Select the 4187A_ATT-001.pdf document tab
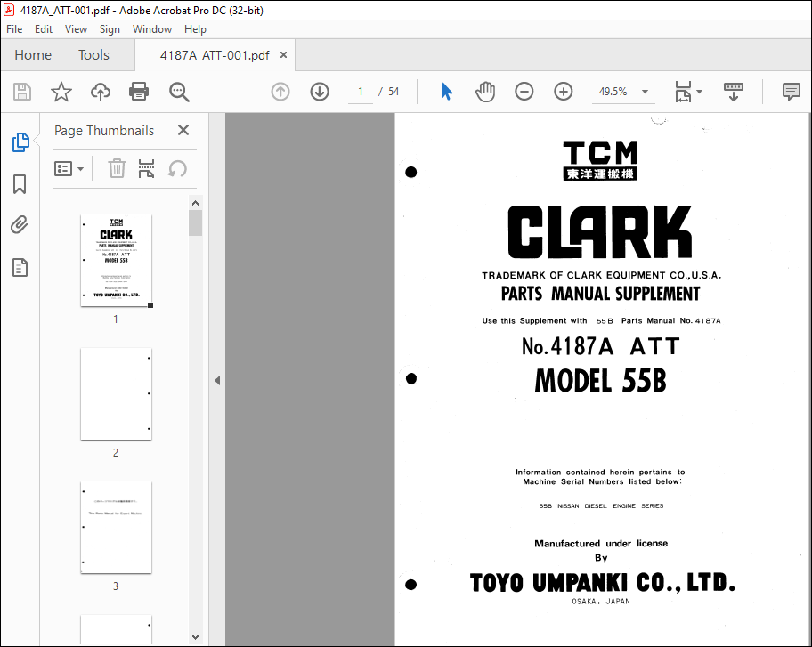This screenshot has height=647, width=812. 215,55
